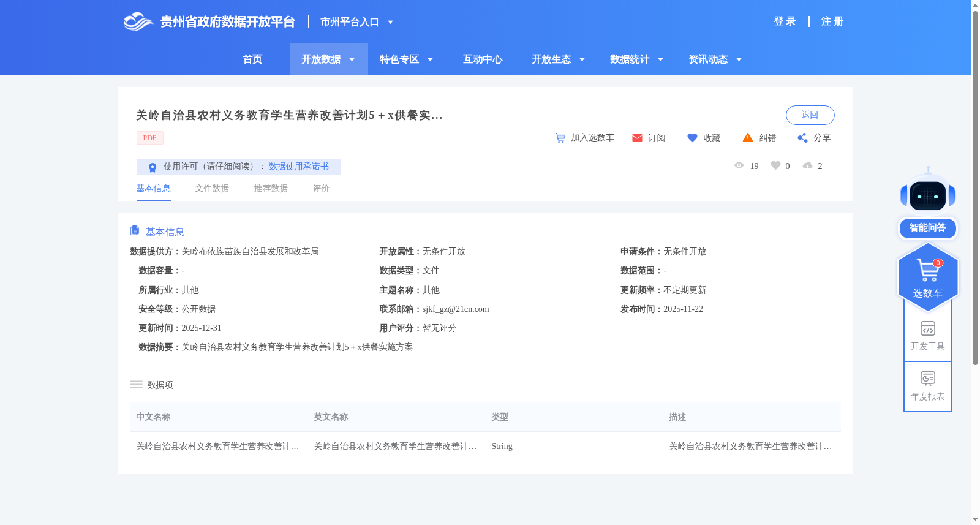Click the 不定期更新 frequency value
This screenshot has height=525, width=980.
click(685, 290)
